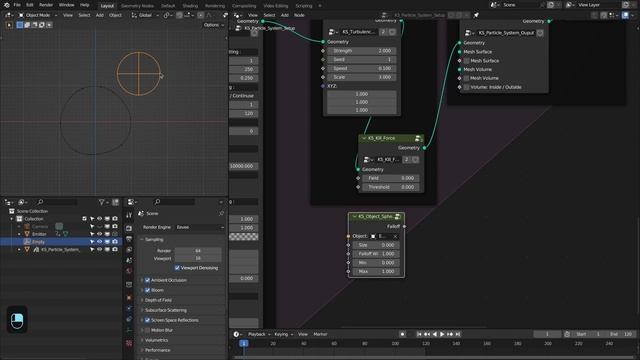
Task: Switch to the Shading workspace tab
Action: (190, 6)
